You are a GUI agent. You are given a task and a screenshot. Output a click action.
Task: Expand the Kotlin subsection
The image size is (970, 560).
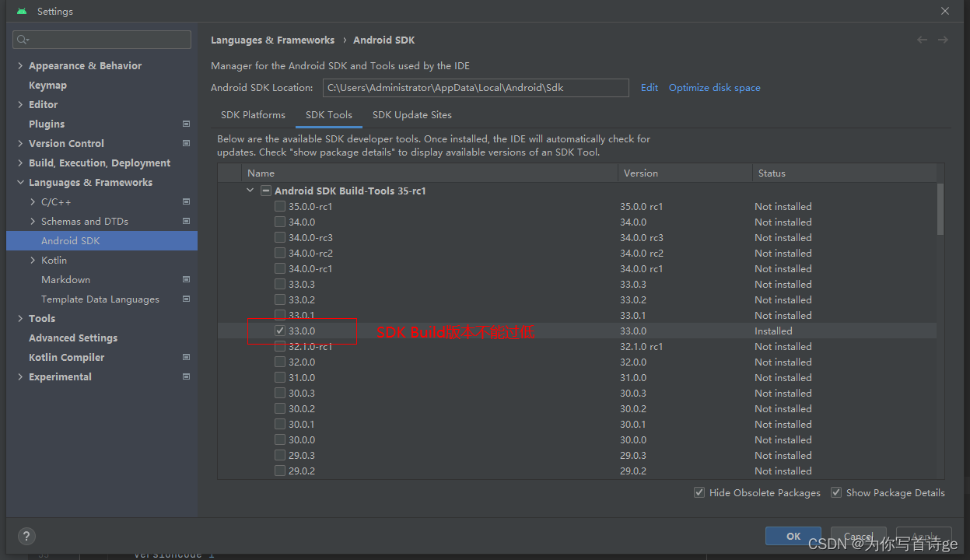tap(33, 260)
